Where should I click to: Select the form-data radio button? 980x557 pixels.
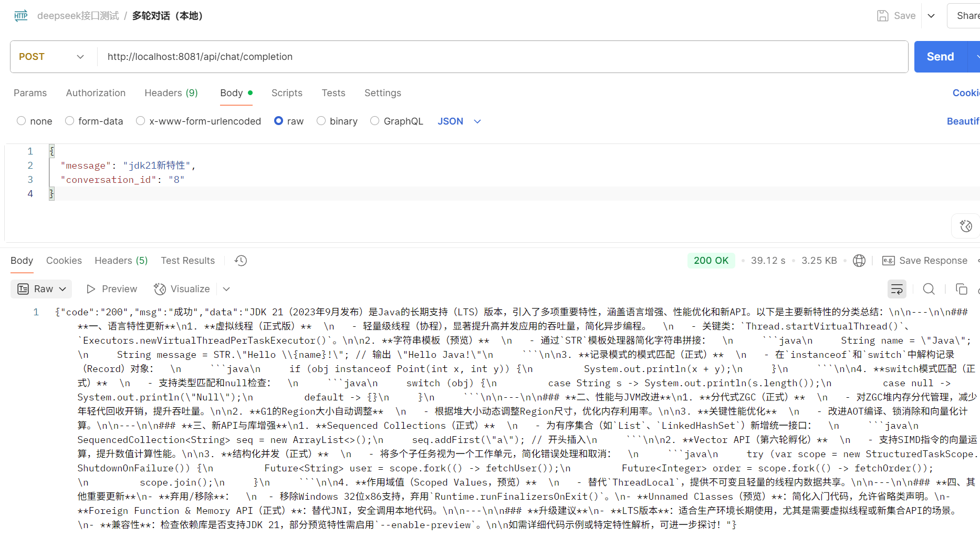coord(69,121)
